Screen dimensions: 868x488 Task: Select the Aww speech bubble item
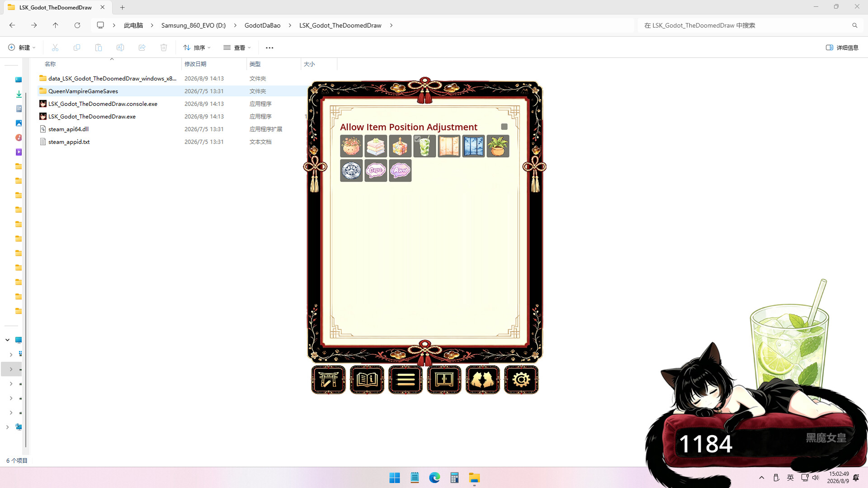400,170
